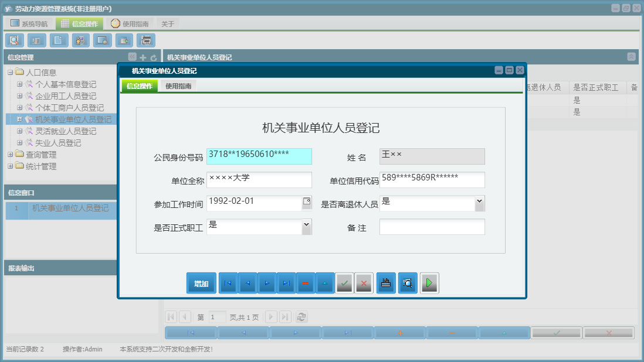This screenshot has height=362, width=644.
Task: Click the plus icon in 信息管理 header
Action: point(143,57)
